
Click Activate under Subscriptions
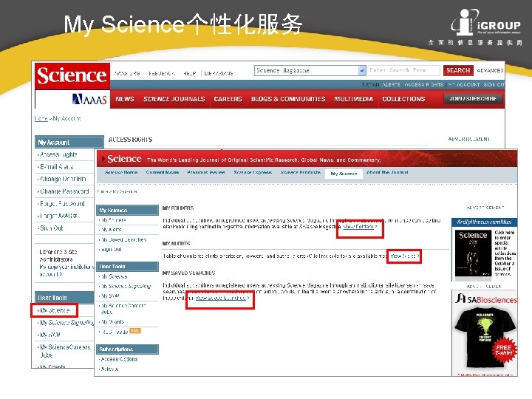(x=109, y=369)
